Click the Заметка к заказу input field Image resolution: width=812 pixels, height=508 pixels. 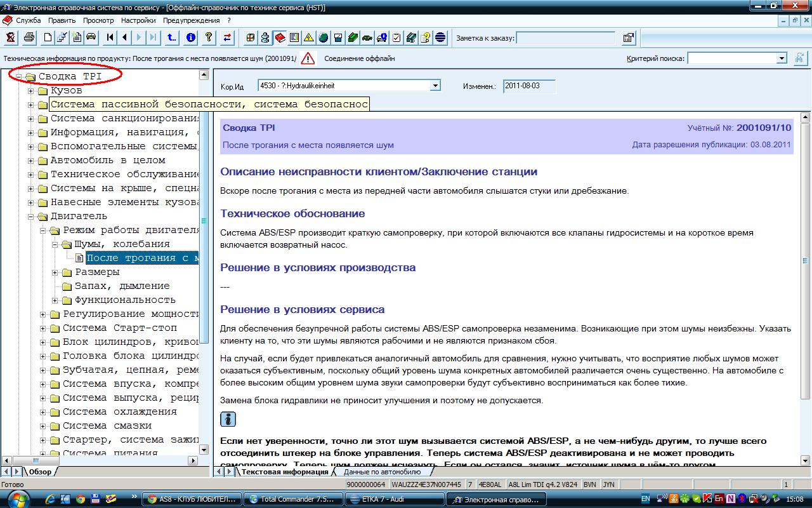(566, 38)
